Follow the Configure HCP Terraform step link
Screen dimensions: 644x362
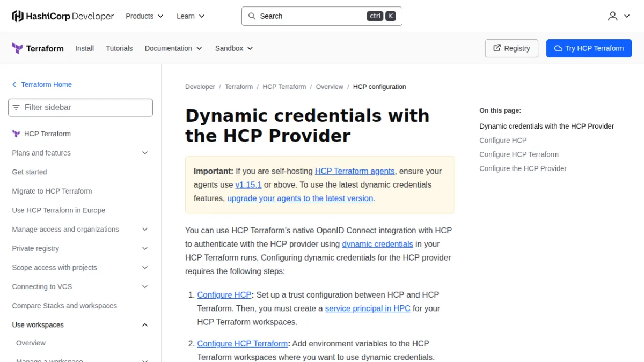tap(243, 344)
